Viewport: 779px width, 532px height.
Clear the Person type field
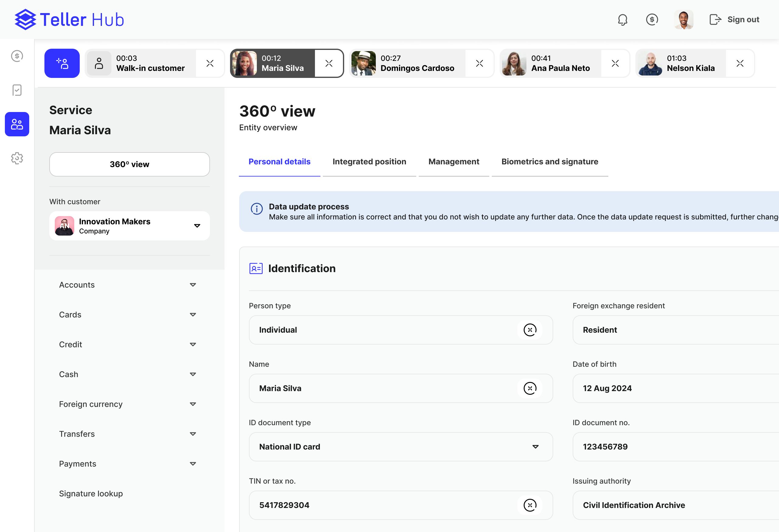[529, 330]
